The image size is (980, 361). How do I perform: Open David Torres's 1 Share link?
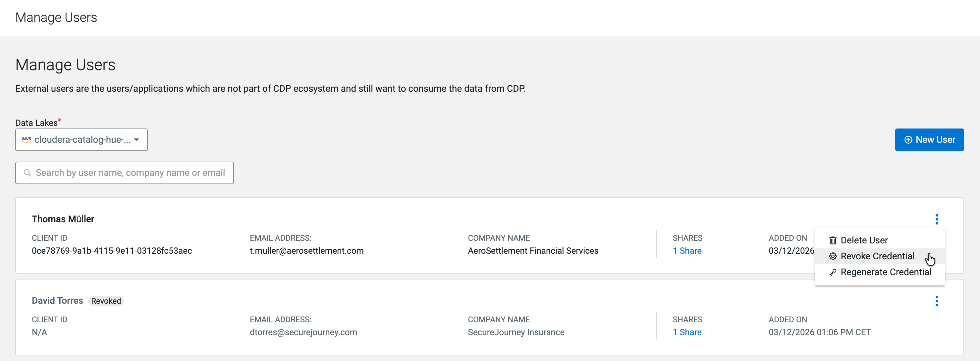pyautogui.click(x=687, y=332)
